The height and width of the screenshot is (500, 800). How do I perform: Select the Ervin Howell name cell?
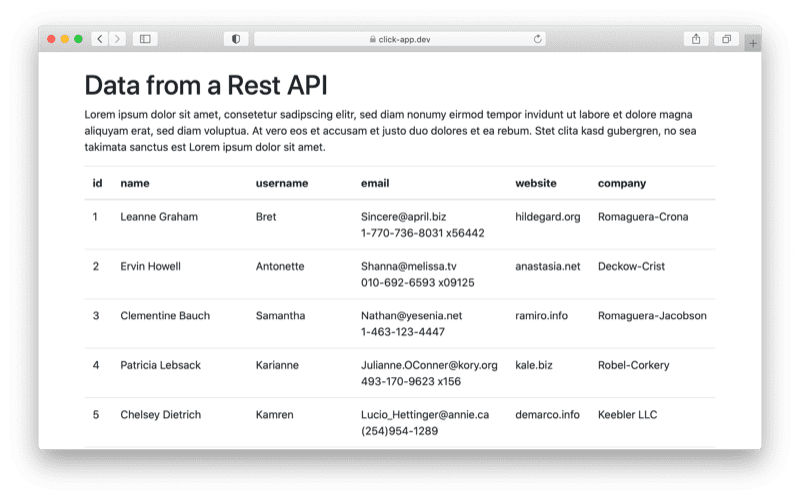pos(151,266)
